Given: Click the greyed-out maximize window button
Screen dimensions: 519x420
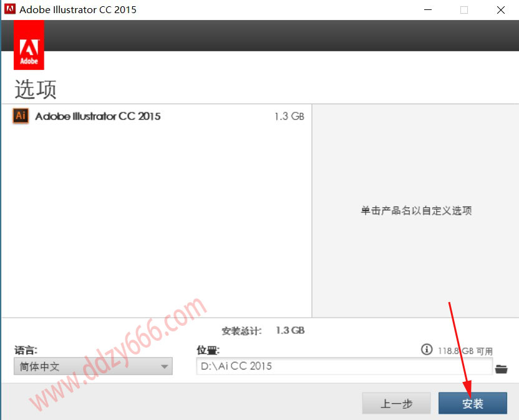Looking at the screenshot, I should [x=464, y=10].
